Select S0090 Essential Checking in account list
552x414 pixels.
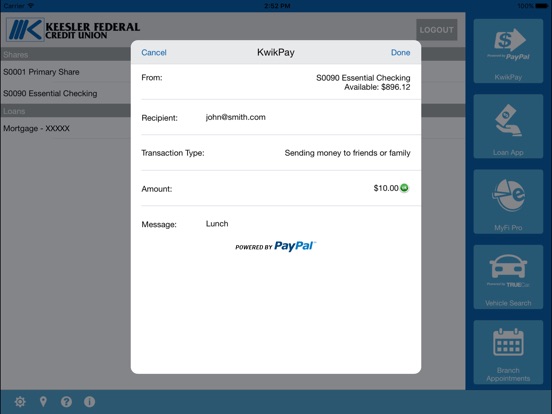click(66, 93)
